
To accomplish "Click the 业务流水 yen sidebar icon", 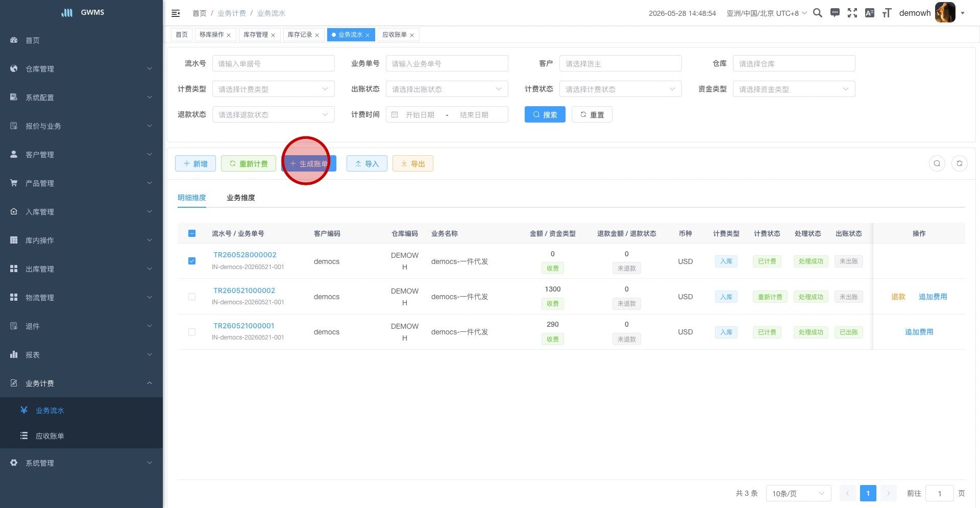I will [x=24, y=410].
